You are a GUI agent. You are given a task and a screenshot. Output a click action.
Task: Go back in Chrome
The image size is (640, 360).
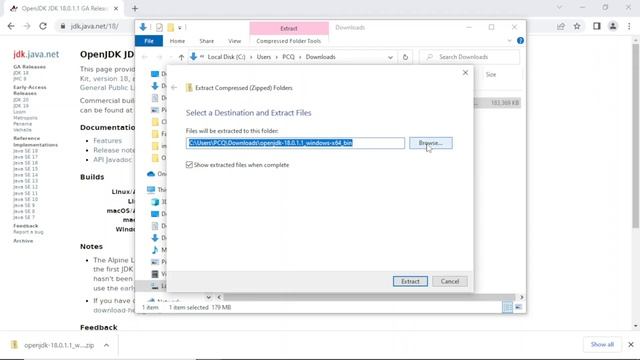(x=11, y=26)
